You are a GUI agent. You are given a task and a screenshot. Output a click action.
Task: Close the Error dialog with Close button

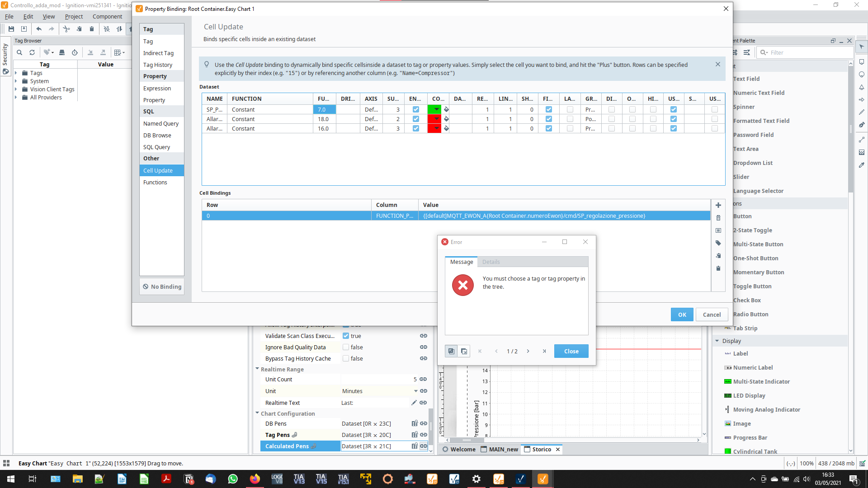pos(571,351)
